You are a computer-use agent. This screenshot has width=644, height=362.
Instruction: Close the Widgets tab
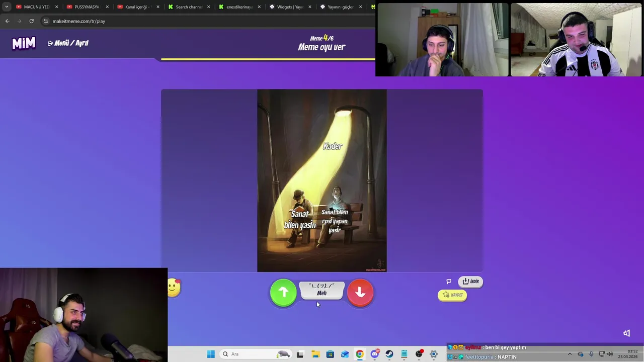coord(309,7)
